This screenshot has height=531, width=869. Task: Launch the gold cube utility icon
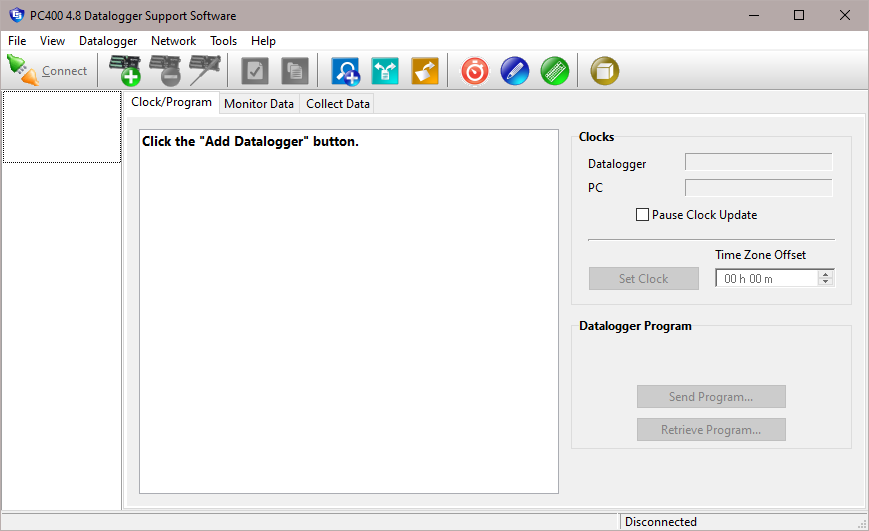tap(605, 70)
